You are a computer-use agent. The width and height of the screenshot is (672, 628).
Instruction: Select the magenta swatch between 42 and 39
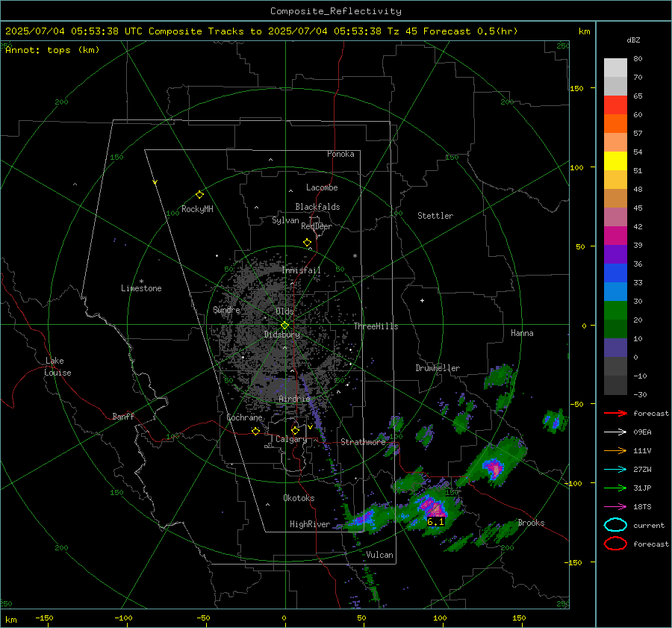pos(615,236)
